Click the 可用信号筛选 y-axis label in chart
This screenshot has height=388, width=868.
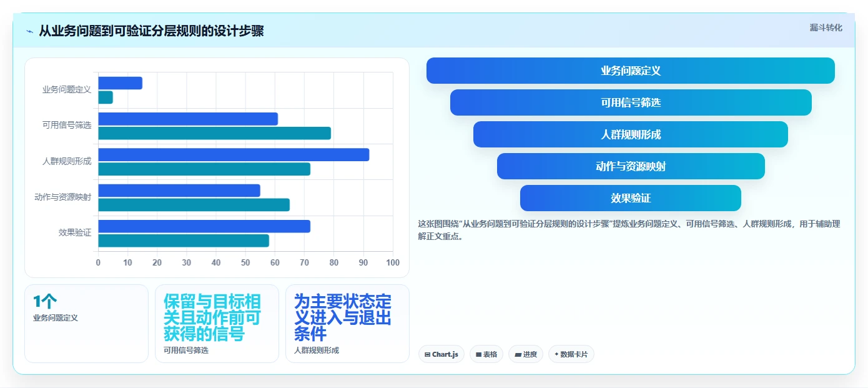(67, 126)
